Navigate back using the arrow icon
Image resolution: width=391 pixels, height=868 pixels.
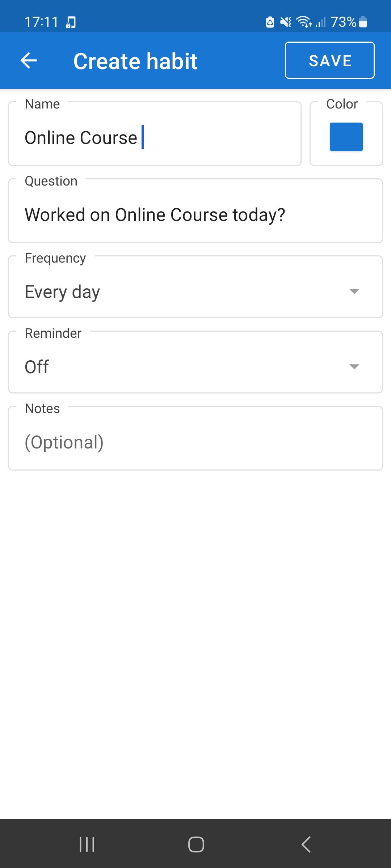29,60
